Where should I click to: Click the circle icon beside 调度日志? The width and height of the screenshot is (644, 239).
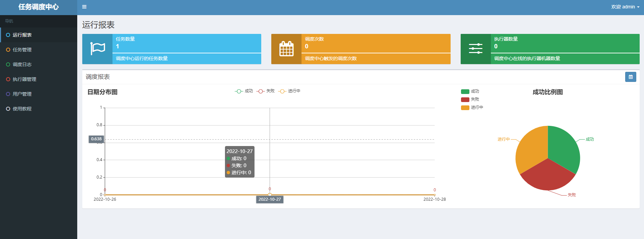(8, 64)
